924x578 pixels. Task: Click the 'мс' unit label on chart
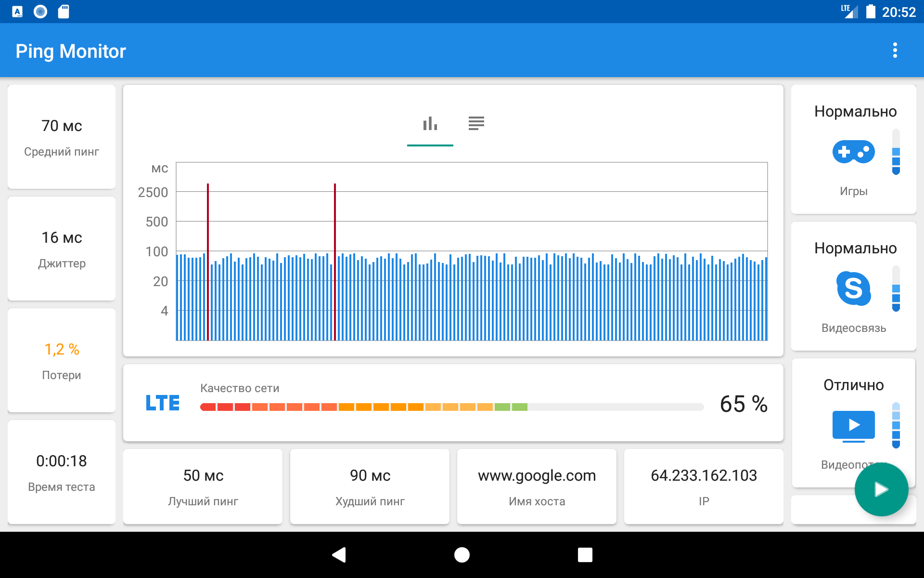160,169
